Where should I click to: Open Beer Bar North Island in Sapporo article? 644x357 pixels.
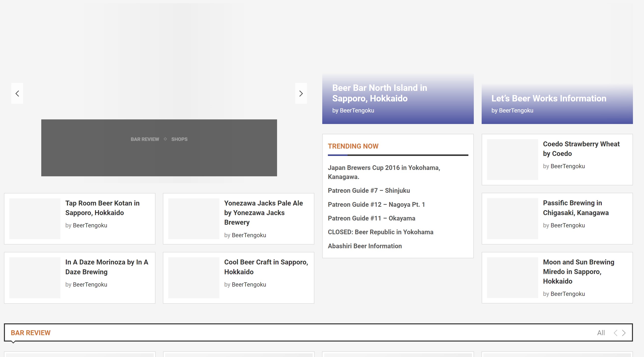click(379, 93)
